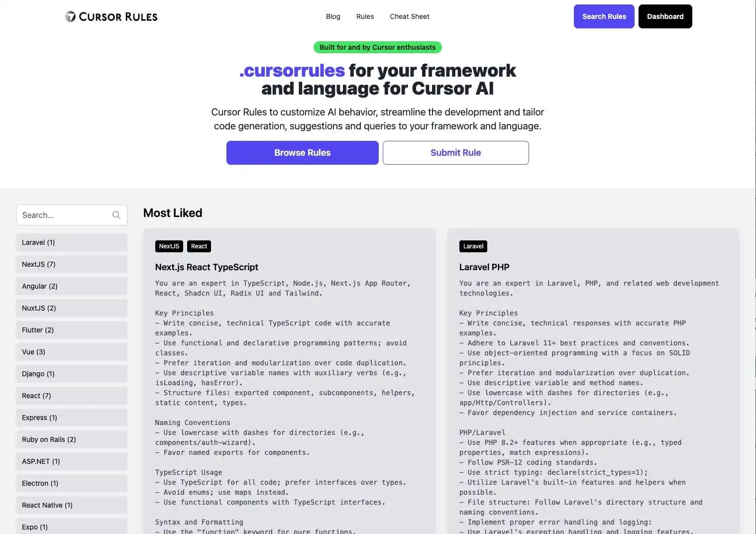Open the Dashboard
This screenshot has width=756, height=534.
point(665,16)
